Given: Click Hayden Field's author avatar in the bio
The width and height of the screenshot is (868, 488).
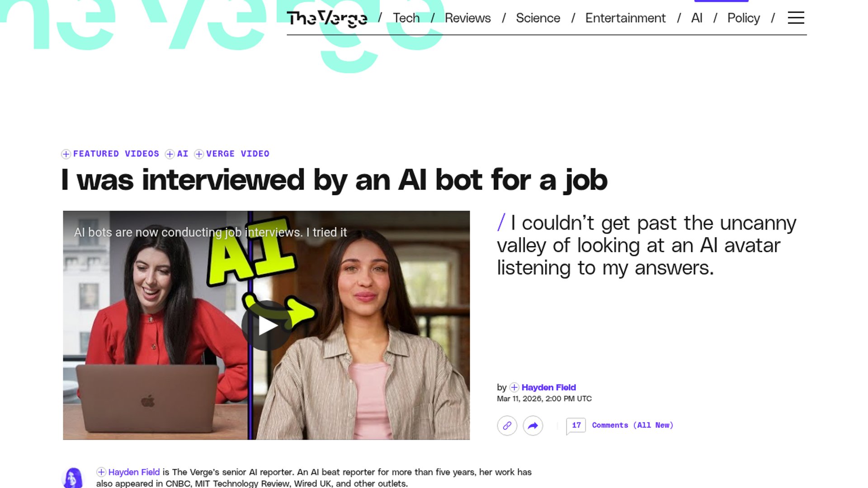Looking at the screenshot, I should pyautogui.click(x=73, y=478).
